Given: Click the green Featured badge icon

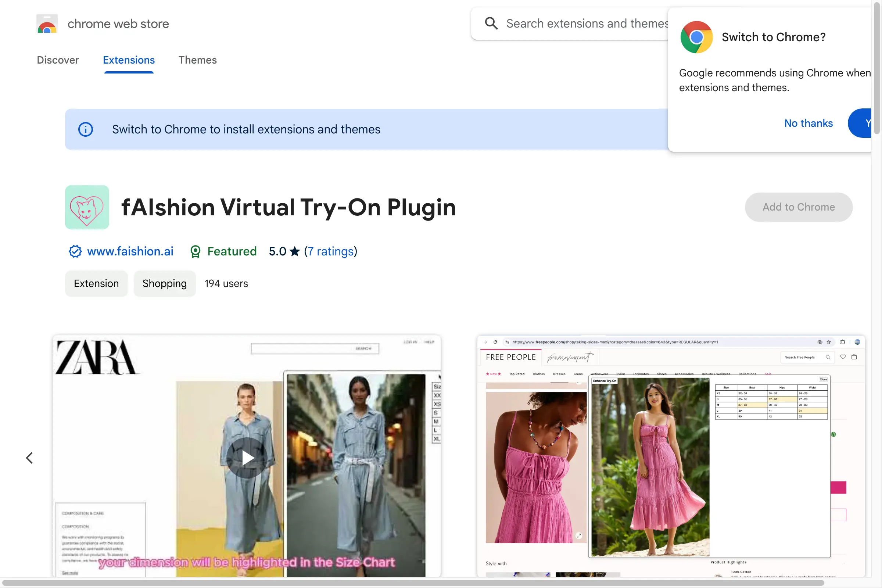Looking at the screenshot, I should point(196,251).
